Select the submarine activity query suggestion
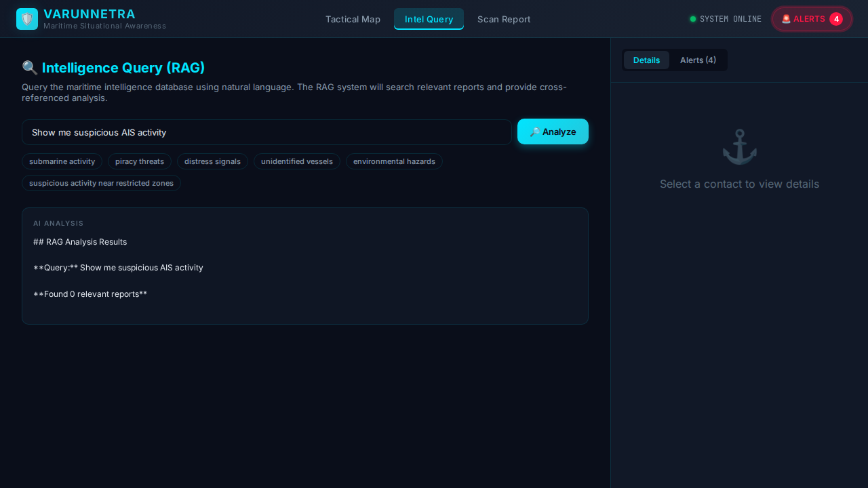Screen dimensions: 868x488 (62, 161)
